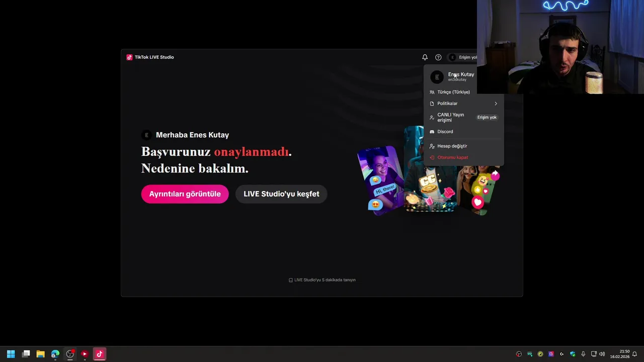Open the Windows notification bell in tray
Viewport: 644px width, 362px height.
tap(634, 354)
